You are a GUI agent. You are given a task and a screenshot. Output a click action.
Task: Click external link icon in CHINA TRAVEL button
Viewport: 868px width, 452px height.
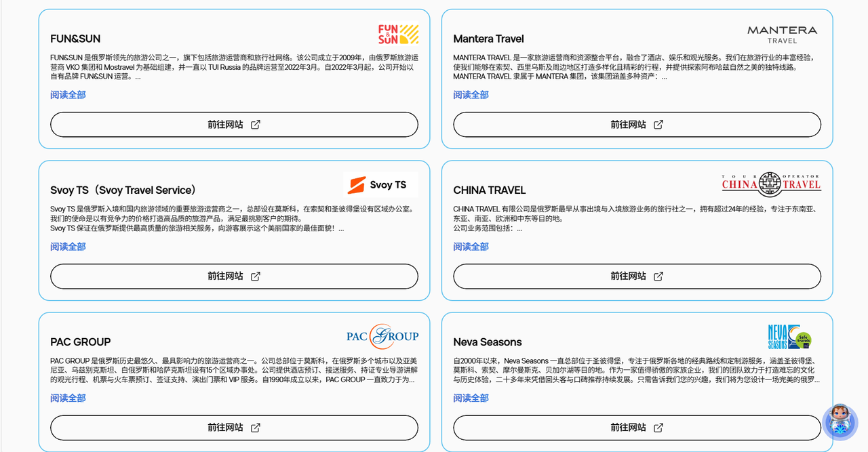(x=658, y=276)
